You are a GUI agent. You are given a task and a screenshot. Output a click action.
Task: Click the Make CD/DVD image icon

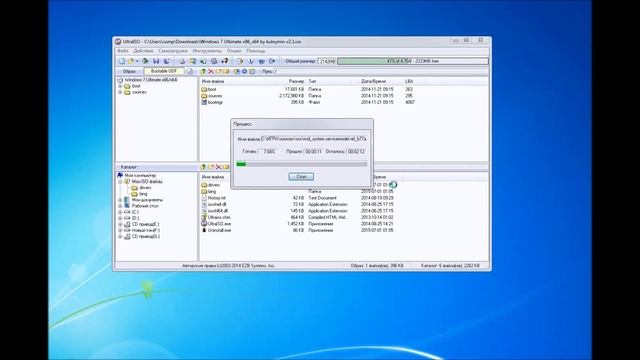[x=182, y=61]
